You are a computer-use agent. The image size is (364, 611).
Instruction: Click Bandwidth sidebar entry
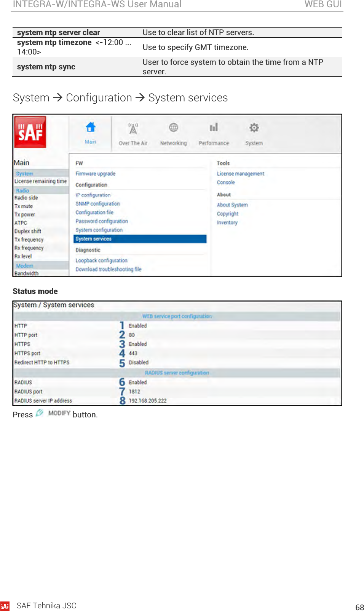tap(27, 273)
